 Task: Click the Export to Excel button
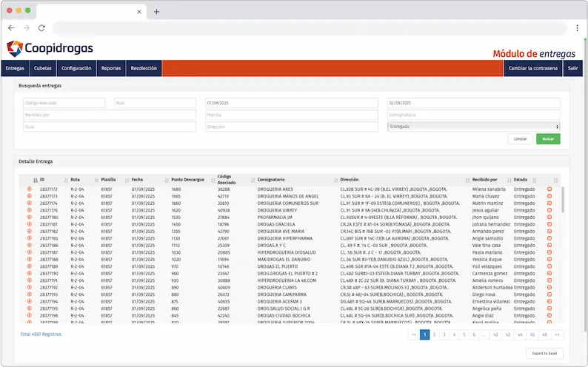[x=544, y=354]
